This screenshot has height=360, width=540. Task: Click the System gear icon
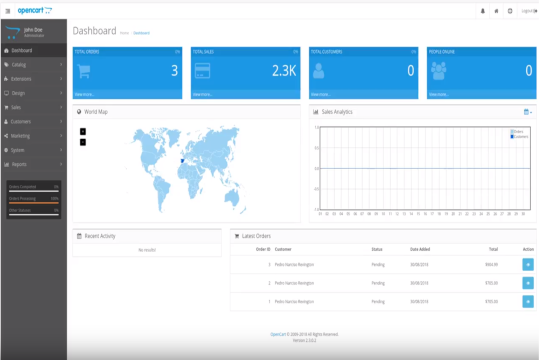6,150
